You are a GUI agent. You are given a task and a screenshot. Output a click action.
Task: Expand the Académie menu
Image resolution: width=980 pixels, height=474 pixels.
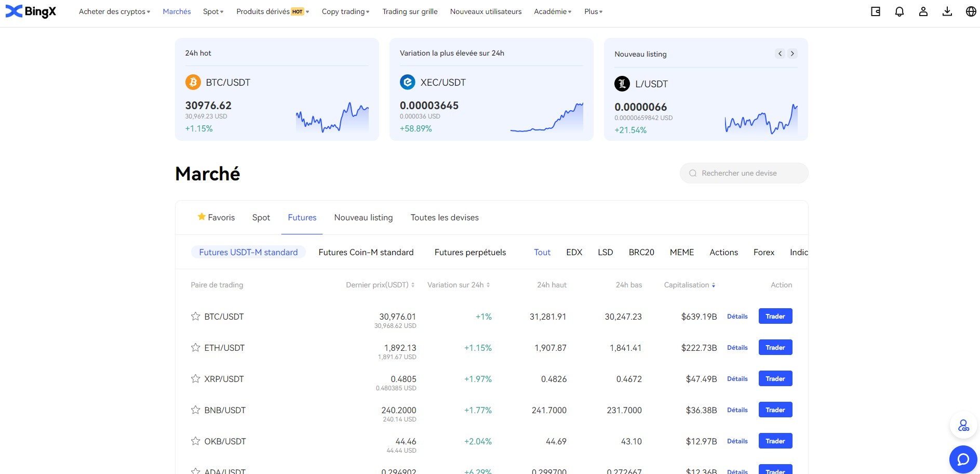tap(553, 11)
